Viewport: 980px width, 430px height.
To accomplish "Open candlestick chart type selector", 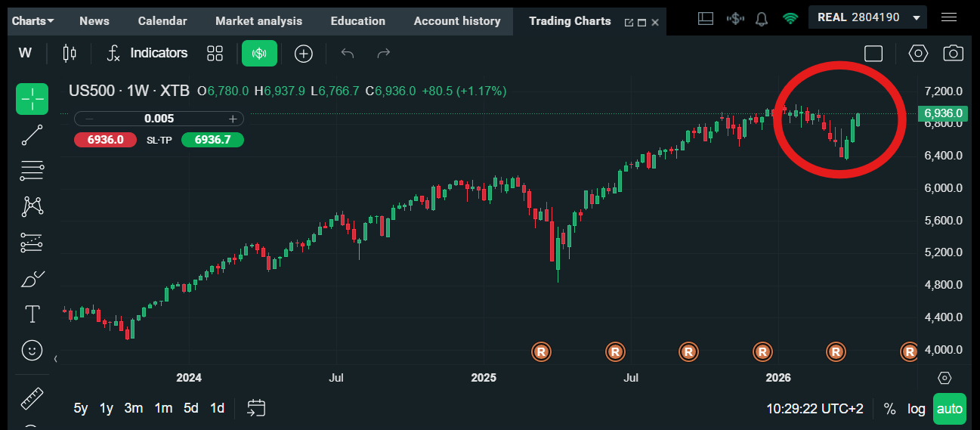I will 70,53.
